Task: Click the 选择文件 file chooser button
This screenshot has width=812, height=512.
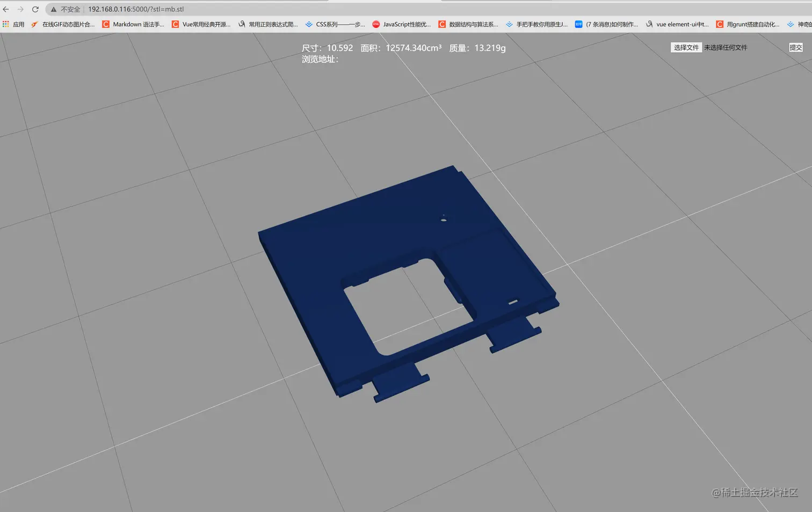Action: coord(686,47)
